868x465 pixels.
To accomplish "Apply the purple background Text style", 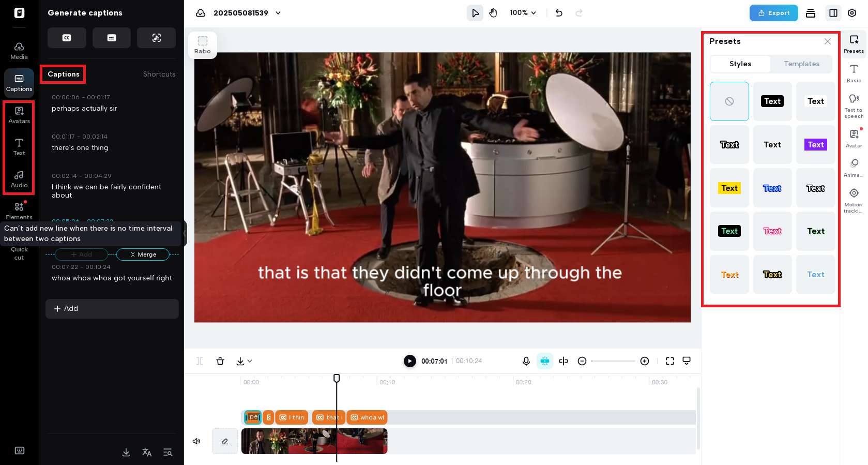I will [x=816, y=145].
